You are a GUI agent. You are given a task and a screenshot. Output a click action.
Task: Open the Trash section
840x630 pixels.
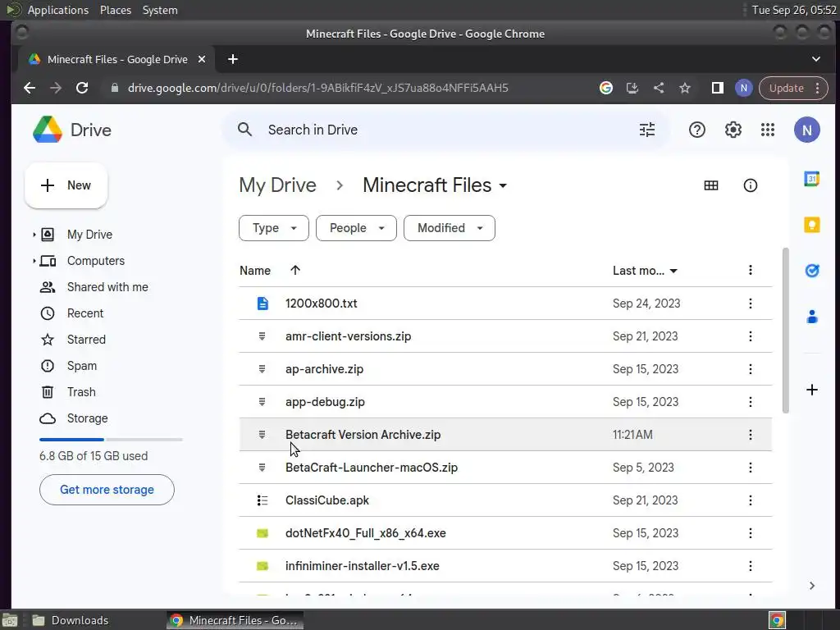81,392
